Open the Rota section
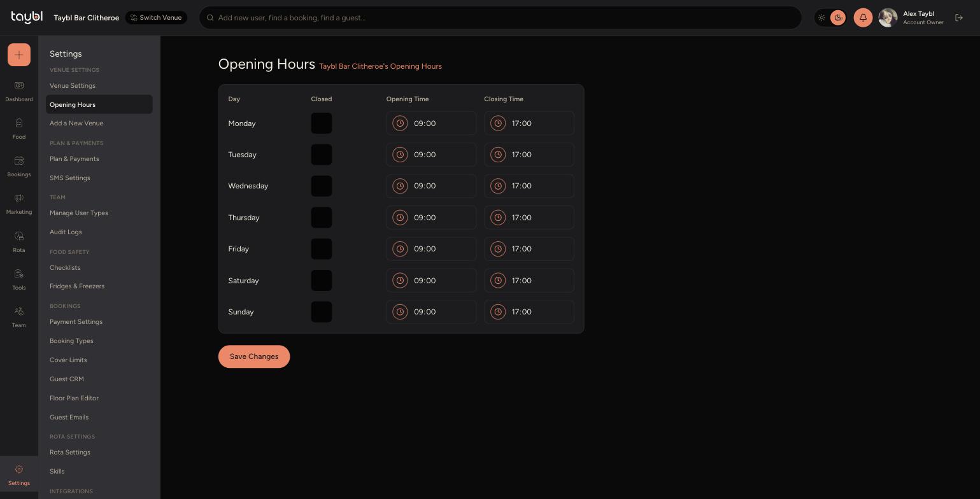Viewport: 980px width, 499px height. pyautogui.click(x=19, y=242)
